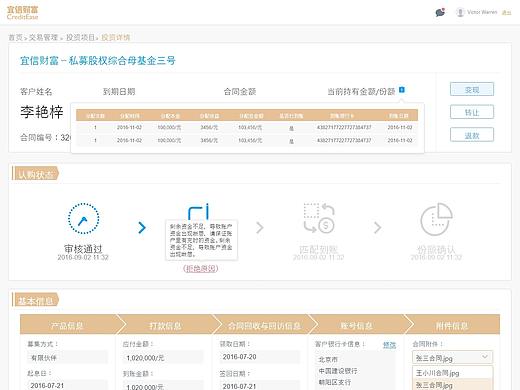Image resolution: width=520 pixels, height=390 pixels.
Task: Click the customer name 李艳梓
Action: (x=42, y=112)
